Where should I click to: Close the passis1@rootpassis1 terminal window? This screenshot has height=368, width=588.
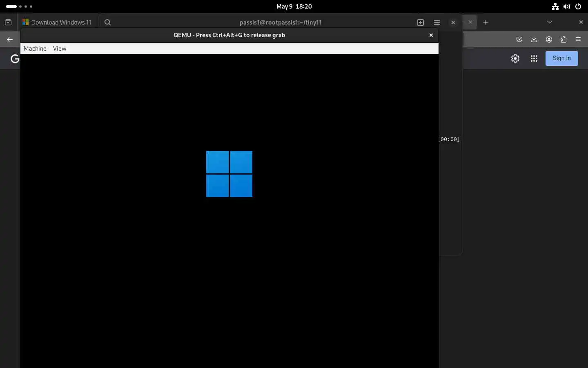tap(453, 22)
